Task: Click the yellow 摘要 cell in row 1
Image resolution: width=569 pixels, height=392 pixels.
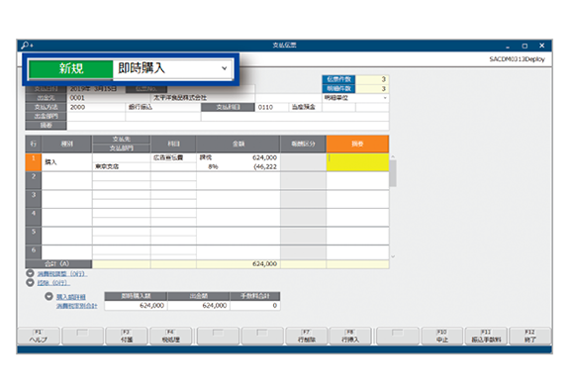Action: click(x=357, y=162)
